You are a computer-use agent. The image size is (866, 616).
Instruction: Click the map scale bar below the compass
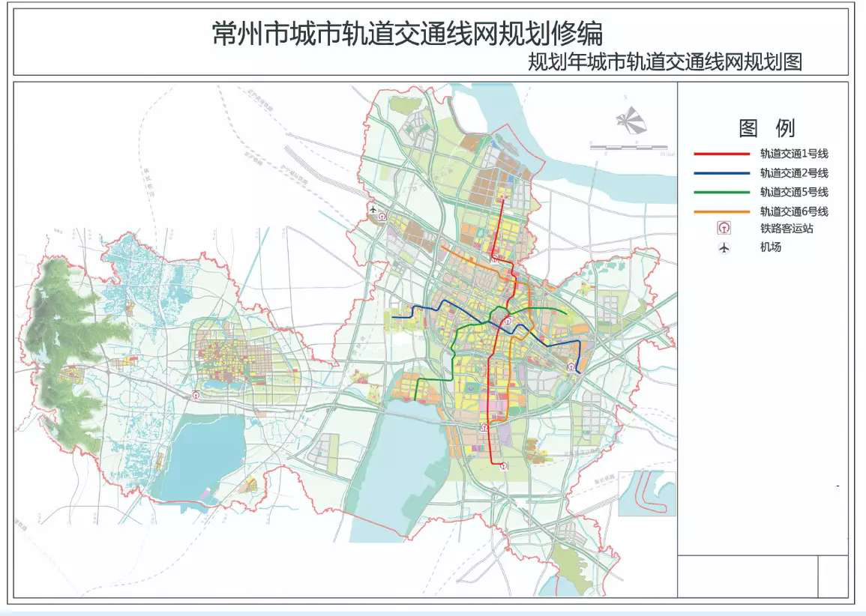pyautogui.click(x=629, y=148)
